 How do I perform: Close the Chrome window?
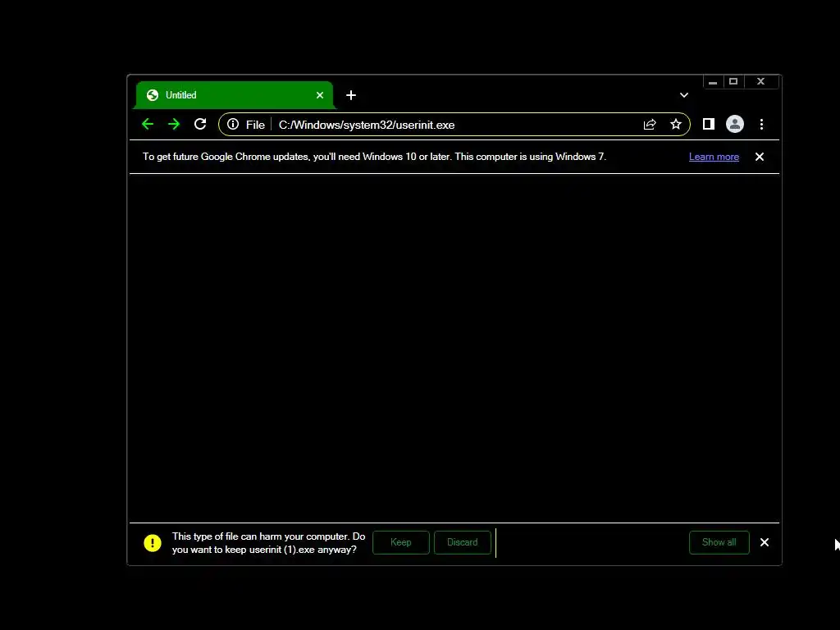[x=760, y=82]
